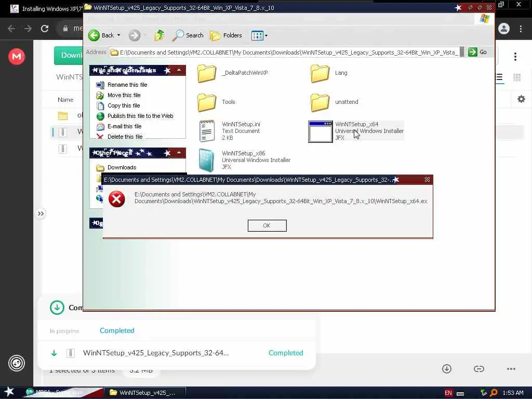Click the Go button next to address bar

coord(478,52)
